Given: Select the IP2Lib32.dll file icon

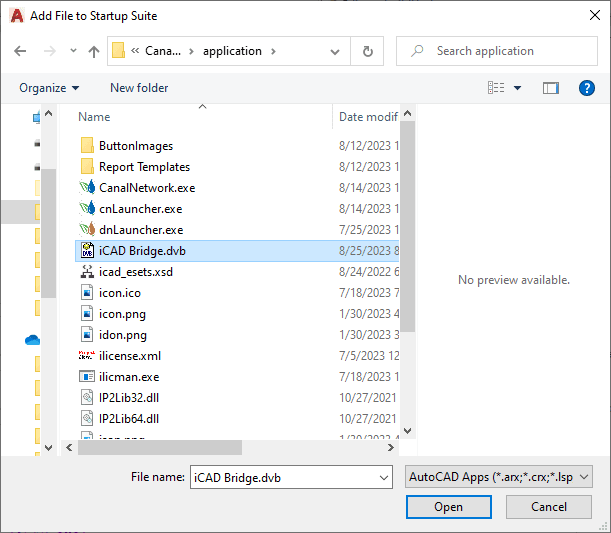Looking at the screenshot, I should click(x=87, y=398).
